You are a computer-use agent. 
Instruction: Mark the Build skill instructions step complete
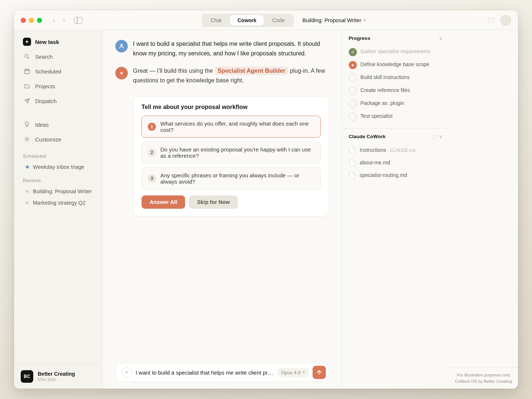353,78
